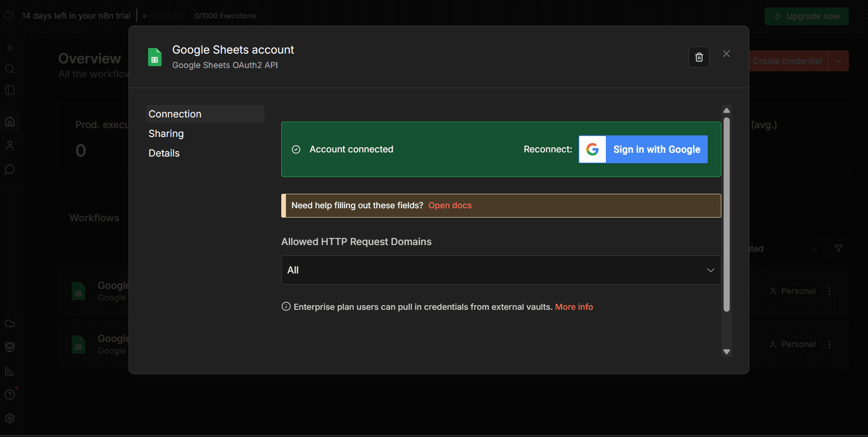Click '14 days left in your n8n trial' text
Viewport: 868px width, 437px height.
click(76, 16)
